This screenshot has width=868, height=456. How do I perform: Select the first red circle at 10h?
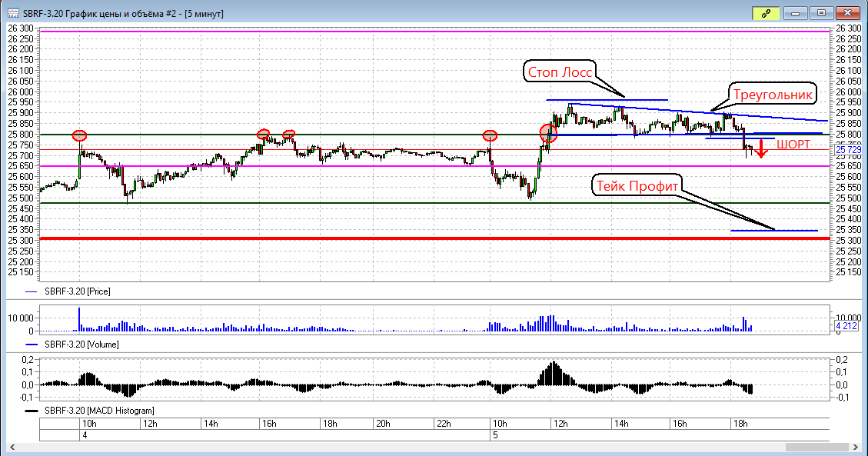click(80, 135)
